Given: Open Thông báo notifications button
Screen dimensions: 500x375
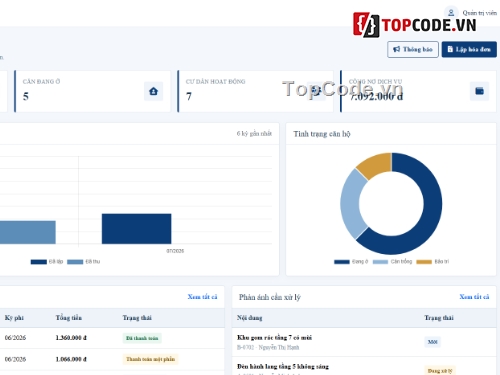Looking at the screenshot, I should 413,49.
